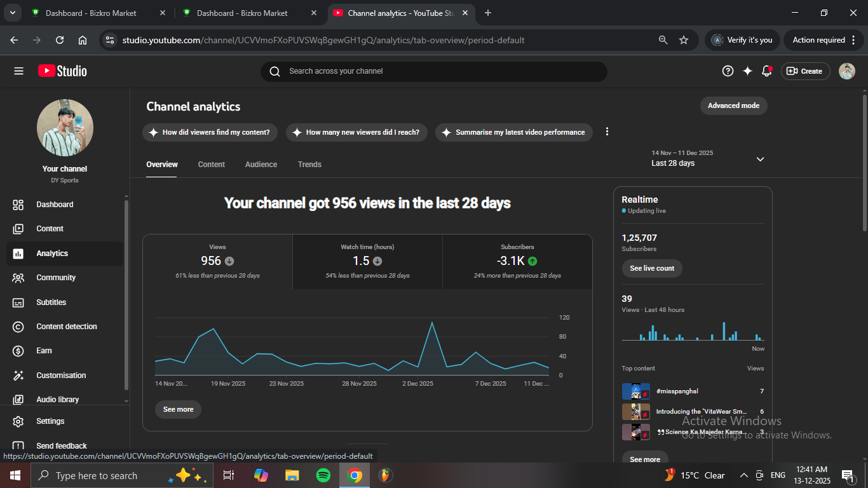Click the Ask Studio sparkle icon
The image size is (868, 488).
pyautogui.click(x=747, y=71)
